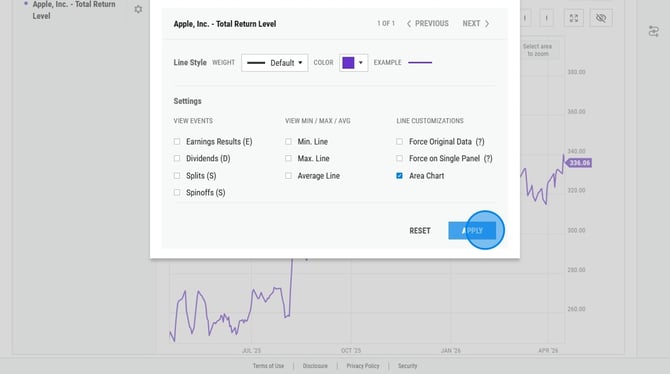Toggle the hide-eye icon in chart toolbar

pos(601,18)
